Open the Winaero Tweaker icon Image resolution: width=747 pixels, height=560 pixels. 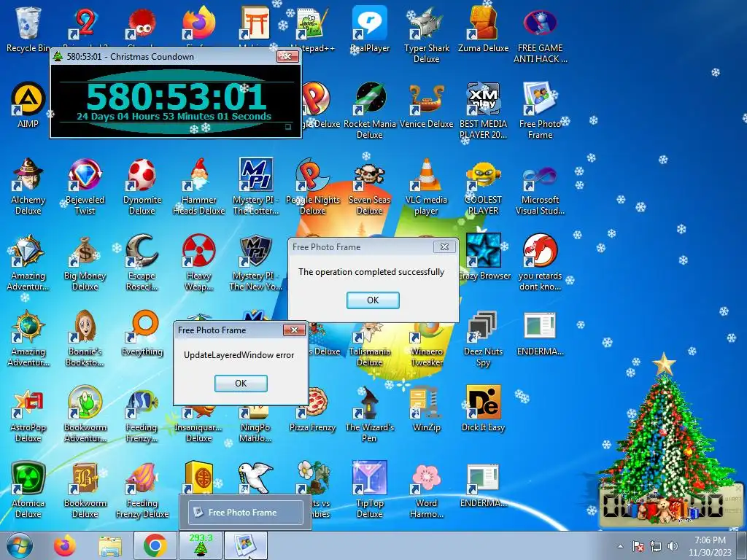click(x=427, y=345)
